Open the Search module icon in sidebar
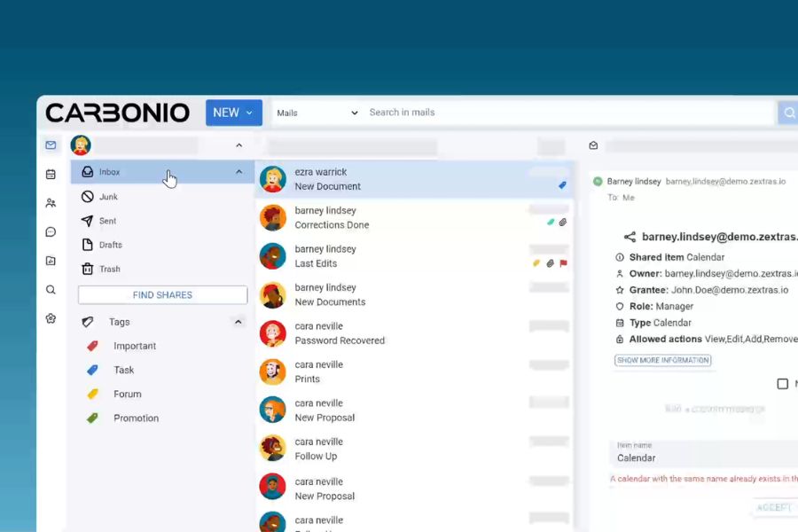 [51, 290]
